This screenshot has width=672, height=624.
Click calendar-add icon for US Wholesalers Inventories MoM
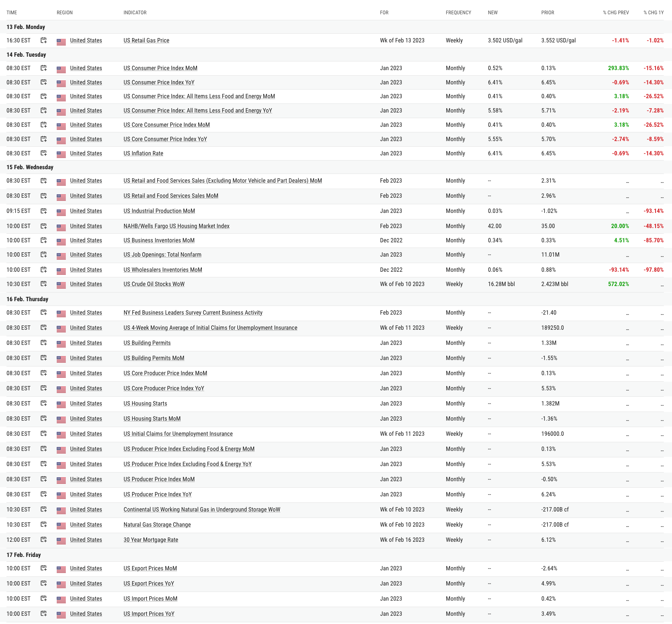point(44,270)
